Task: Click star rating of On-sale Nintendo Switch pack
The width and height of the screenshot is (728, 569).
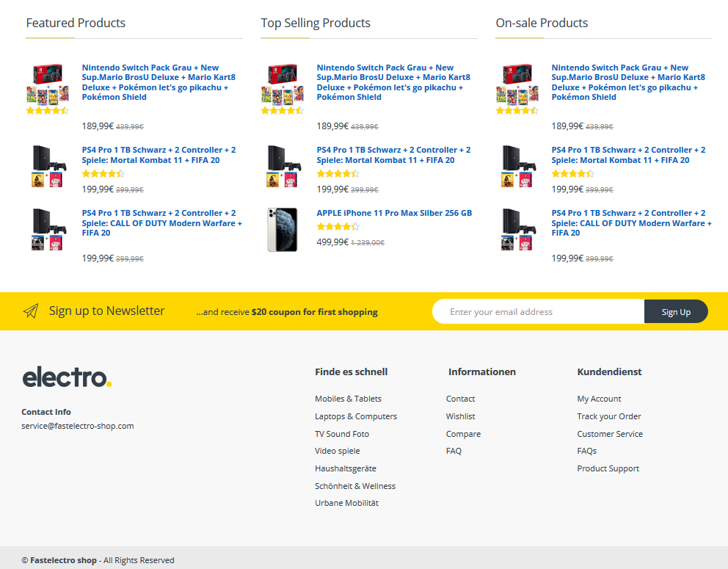Action: pos(517,111)
